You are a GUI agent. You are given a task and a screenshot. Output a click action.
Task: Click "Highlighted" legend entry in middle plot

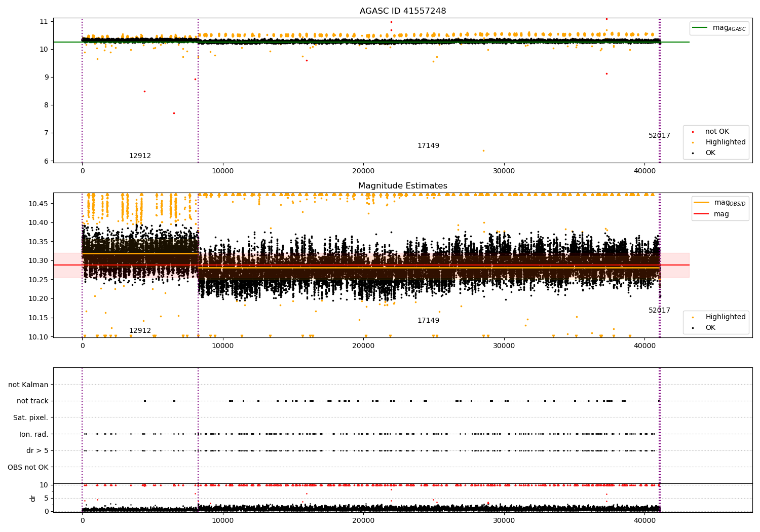725,317
